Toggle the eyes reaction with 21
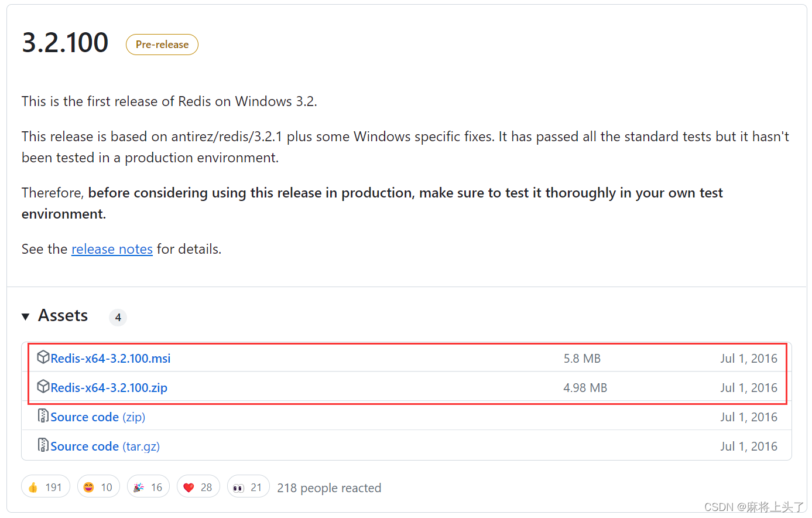 248,486
